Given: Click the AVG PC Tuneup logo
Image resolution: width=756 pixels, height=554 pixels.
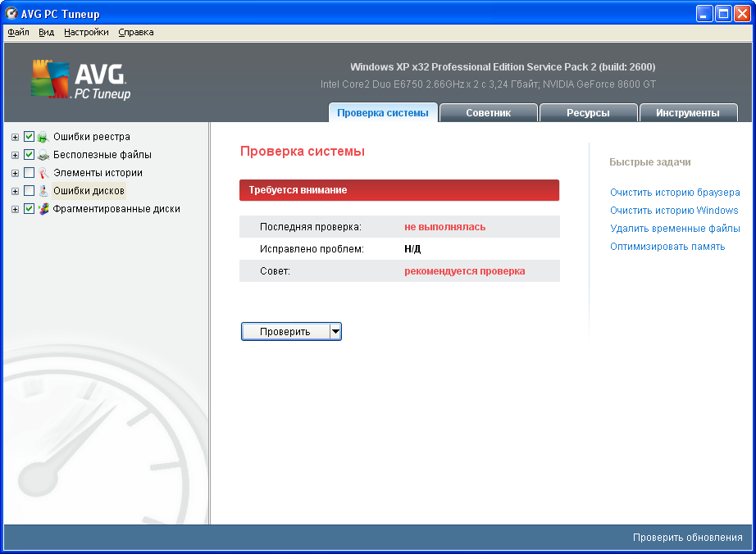Looking at the screenshot, I should tap(80, 80).
